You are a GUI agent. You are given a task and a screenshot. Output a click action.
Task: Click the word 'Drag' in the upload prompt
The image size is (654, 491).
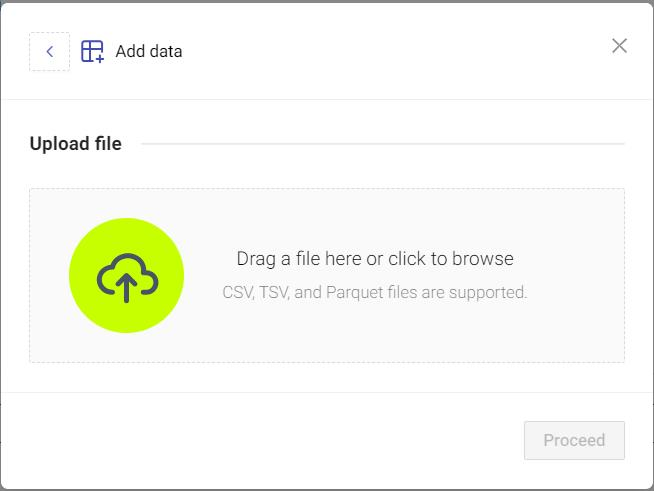click(255, 259)
